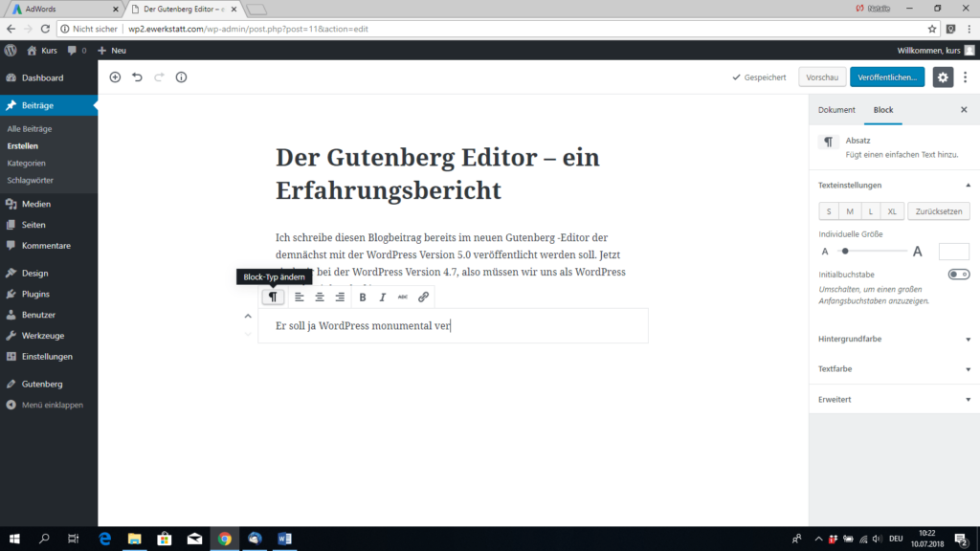Apply strikethrough formatting
Viewport: 980px width, 551px height.
point(403,298)
